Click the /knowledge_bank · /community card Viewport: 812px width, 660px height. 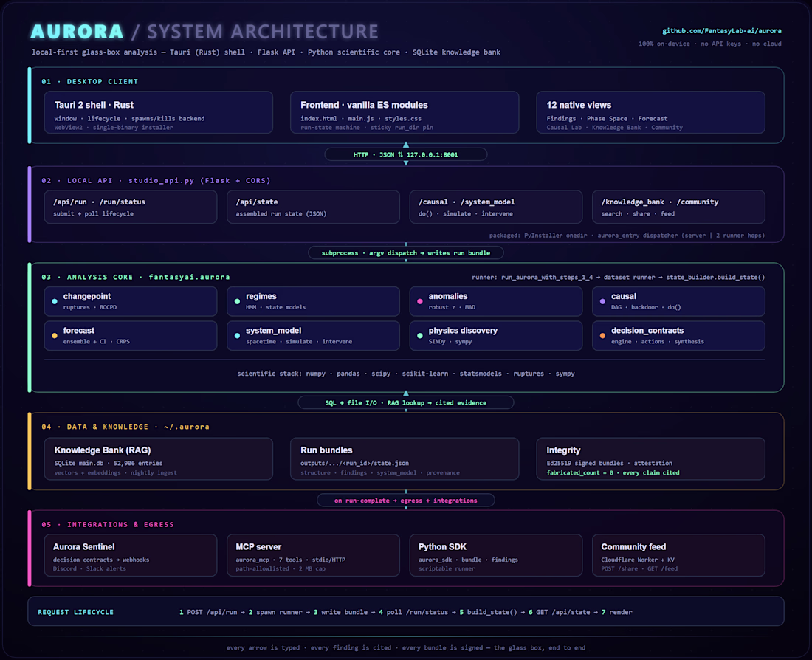coord(678,207)
